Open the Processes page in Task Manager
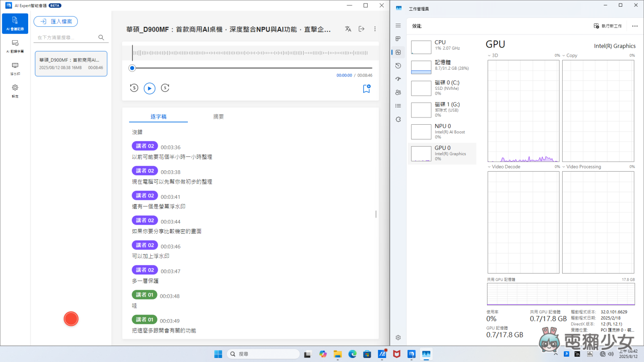 (398, 39)
